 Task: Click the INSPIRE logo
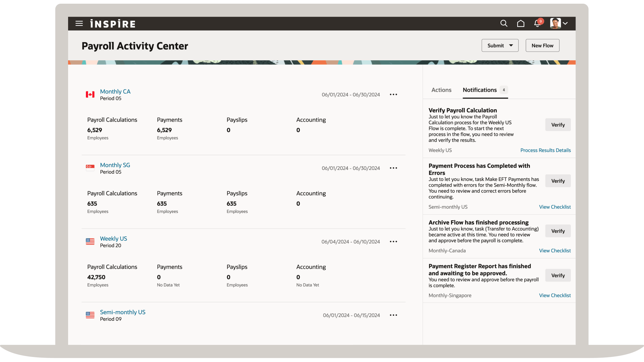[113, 23]
